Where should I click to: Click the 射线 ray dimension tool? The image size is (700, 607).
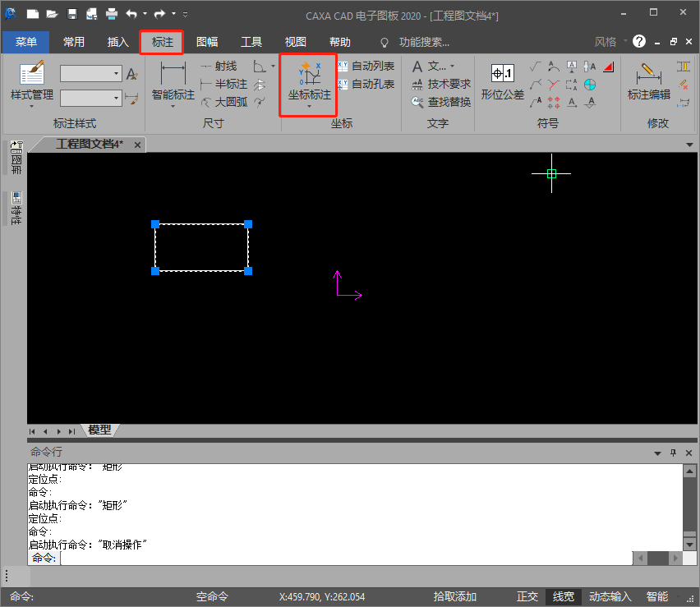219,67
